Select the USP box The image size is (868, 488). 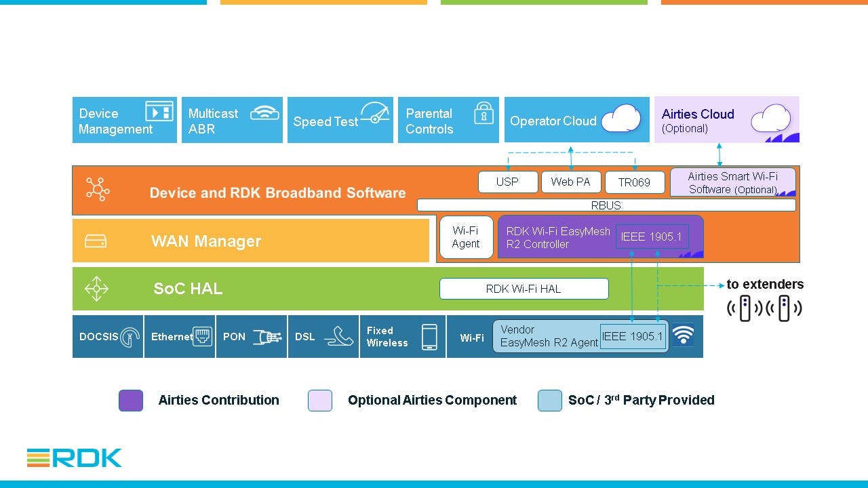507,182
